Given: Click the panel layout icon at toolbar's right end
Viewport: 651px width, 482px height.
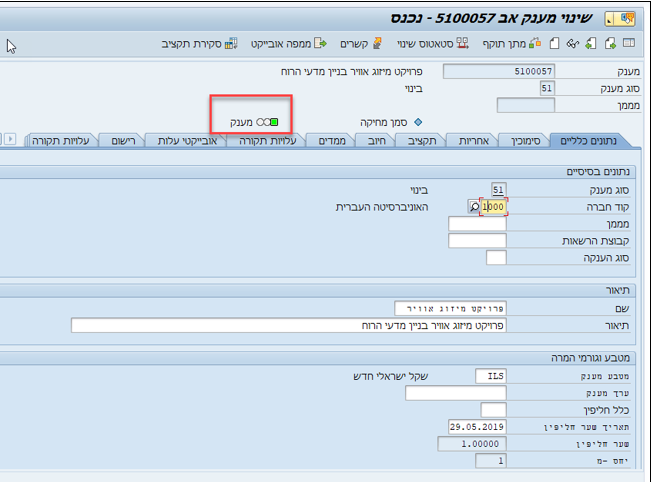Looking at the screenshot, I should [629, 43].
